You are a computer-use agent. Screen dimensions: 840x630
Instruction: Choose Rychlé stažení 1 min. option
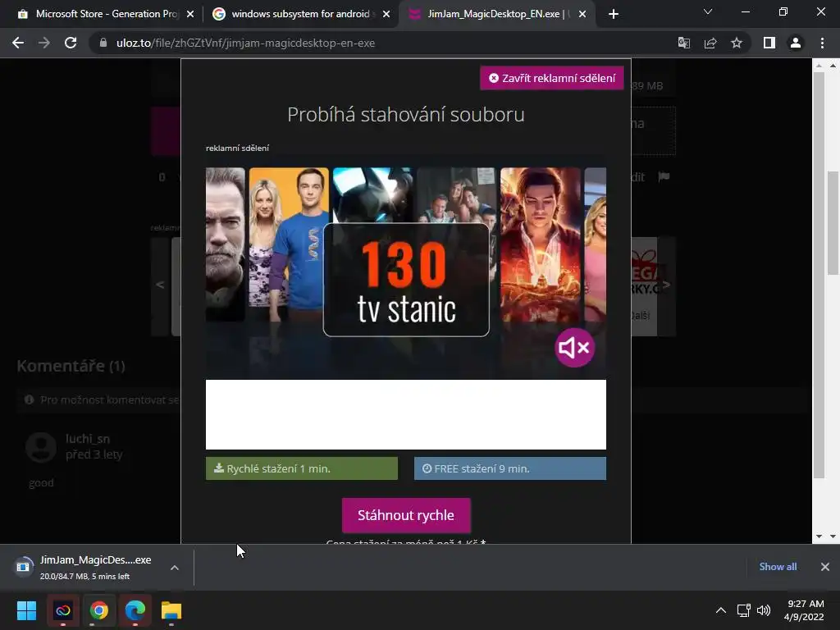pos(302,468)
